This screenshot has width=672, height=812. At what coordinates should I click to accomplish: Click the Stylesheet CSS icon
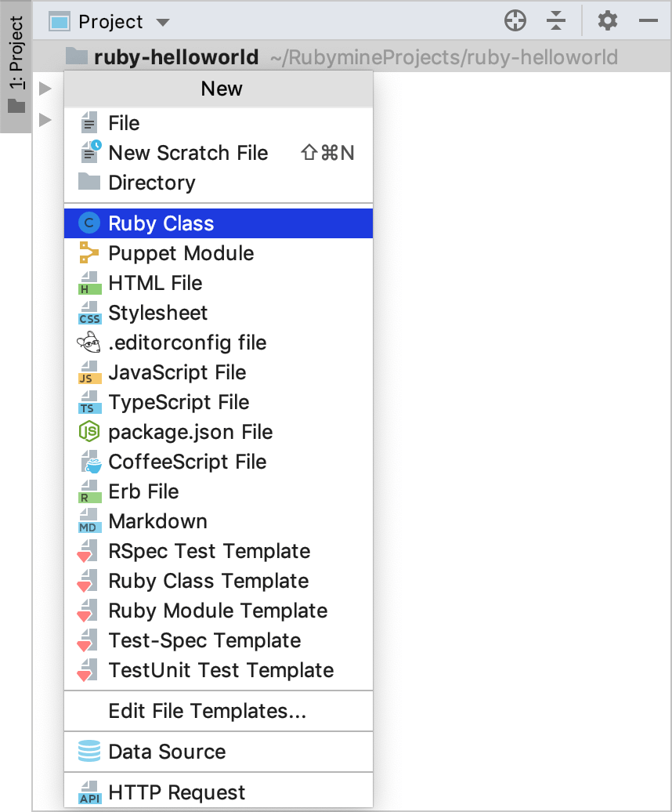(x=89, y=313)
